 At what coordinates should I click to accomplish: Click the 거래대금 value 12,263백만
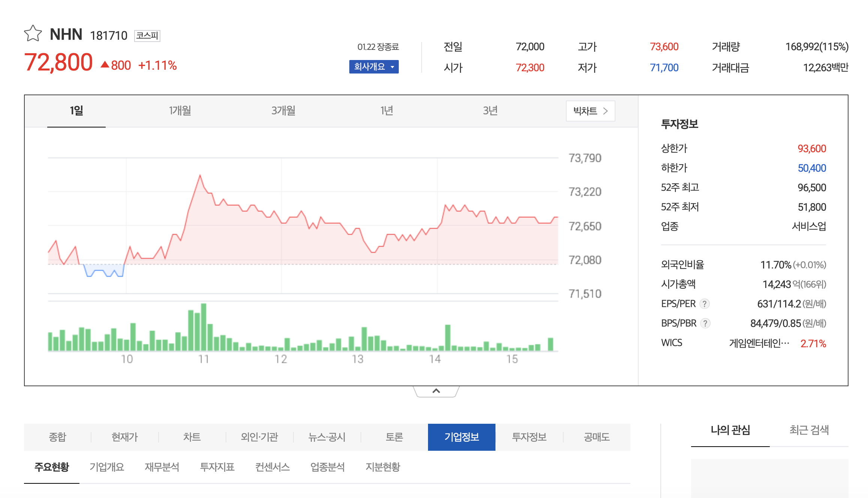click(826, 68)
